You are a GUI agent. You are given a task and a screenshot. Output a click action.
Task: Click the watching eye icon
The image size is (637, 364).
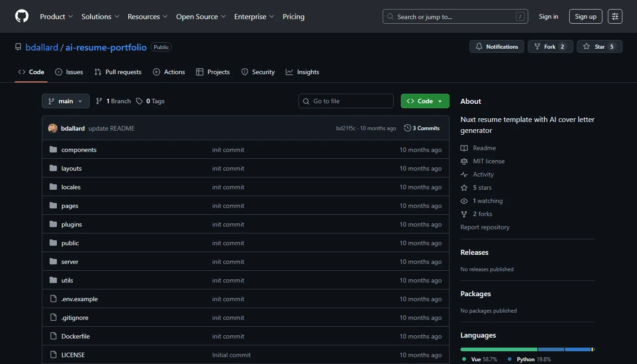464,201
